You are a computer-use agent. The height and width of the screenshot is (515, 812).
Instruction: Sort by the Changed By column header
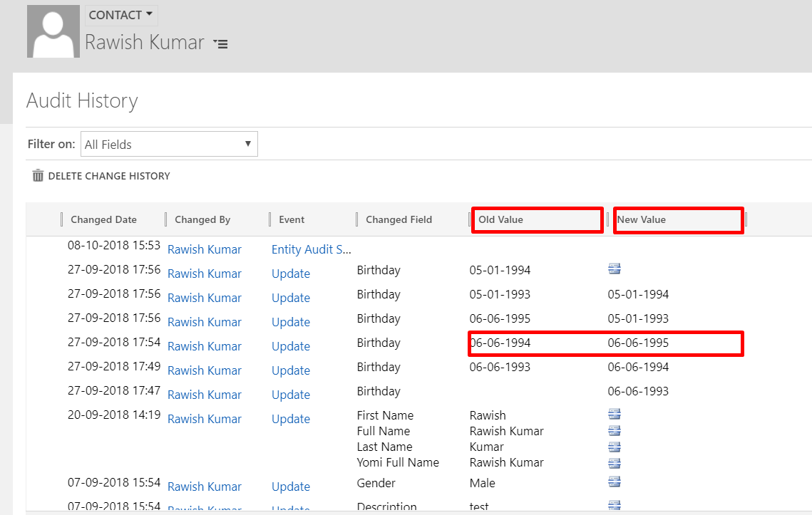coord(202,219)
